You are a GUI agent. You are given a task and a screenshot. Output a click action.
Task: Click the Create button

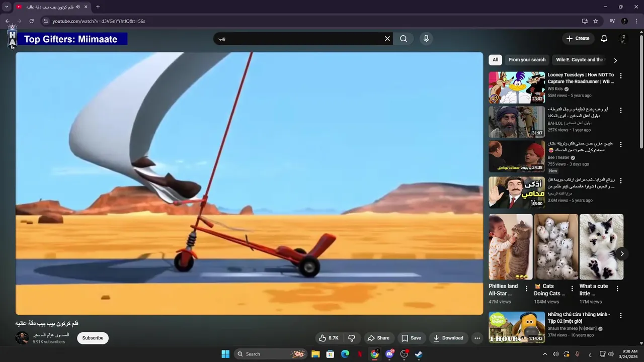coord(578,39)
